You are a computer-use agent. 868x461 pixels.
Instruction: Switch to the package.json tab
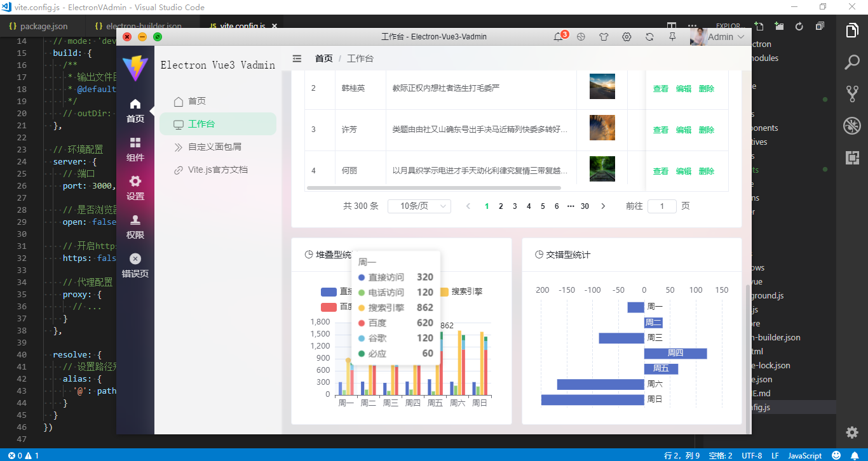coord(42,27)
